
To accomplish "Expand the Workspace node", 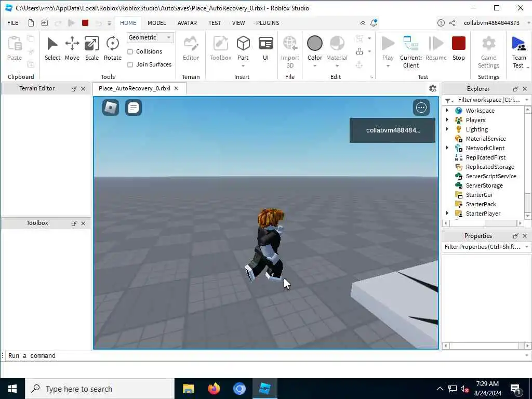I will (x=447, y=110).
